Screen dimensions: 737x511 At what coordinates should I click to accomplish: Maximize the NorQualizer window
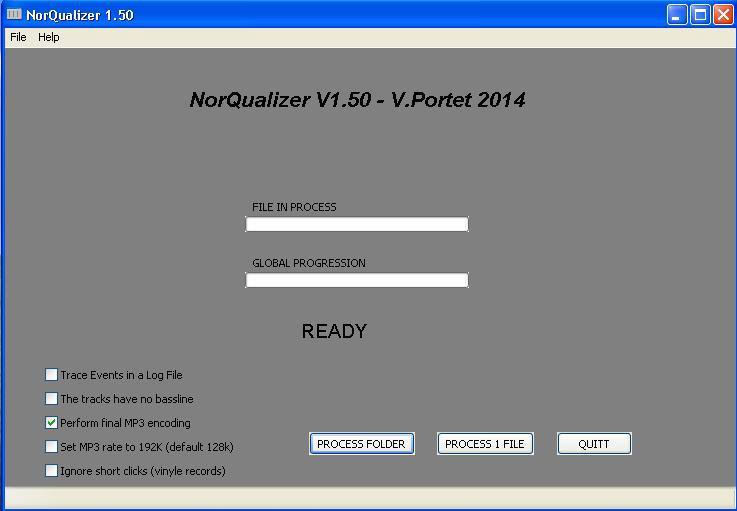(700, 15)
